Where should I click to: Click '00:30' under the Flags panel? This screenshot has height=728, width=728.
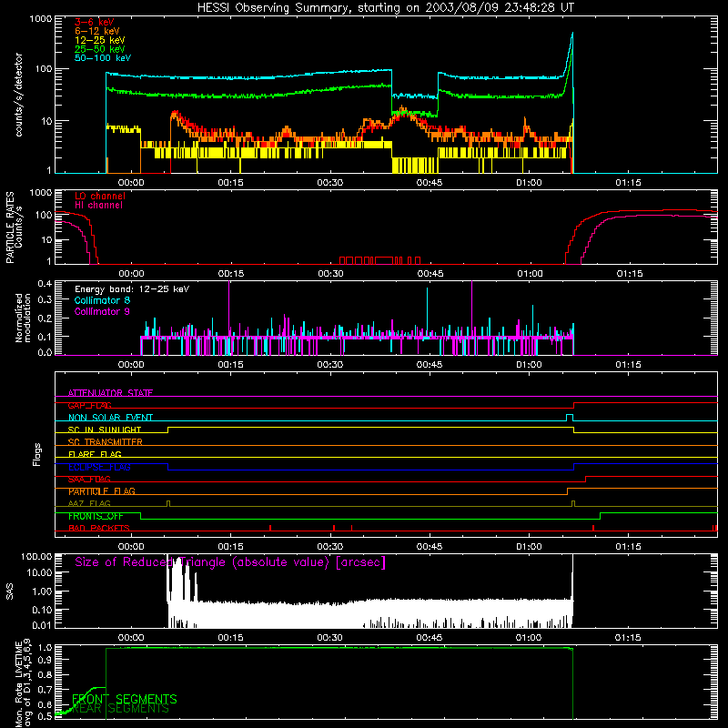pyautogui.click(x=330, y=547)
